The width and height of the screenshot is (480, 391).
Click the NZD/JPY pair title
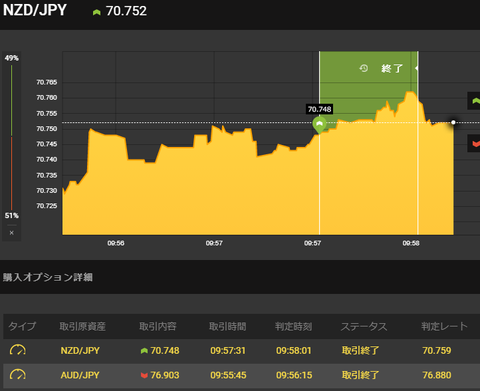(35, 10)
